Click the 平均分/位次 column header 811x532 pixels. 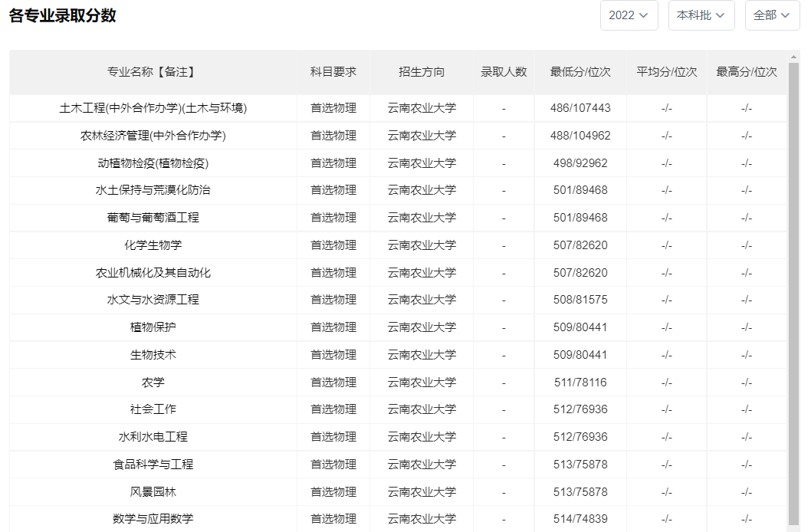pos(666,72)
